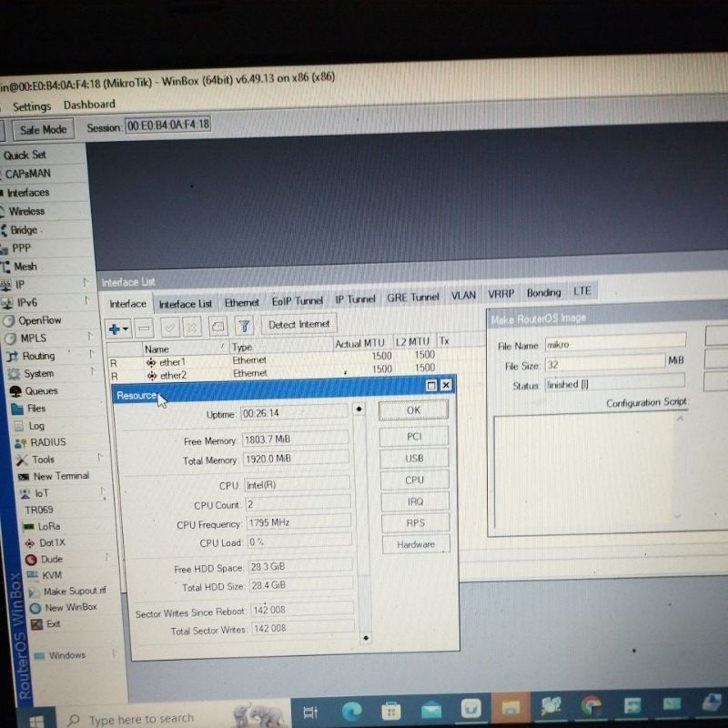Image resolution: width=728 pixels, height=728 pixels.
Task: Click OK in the Resources dialog
Action: point(413,410)
